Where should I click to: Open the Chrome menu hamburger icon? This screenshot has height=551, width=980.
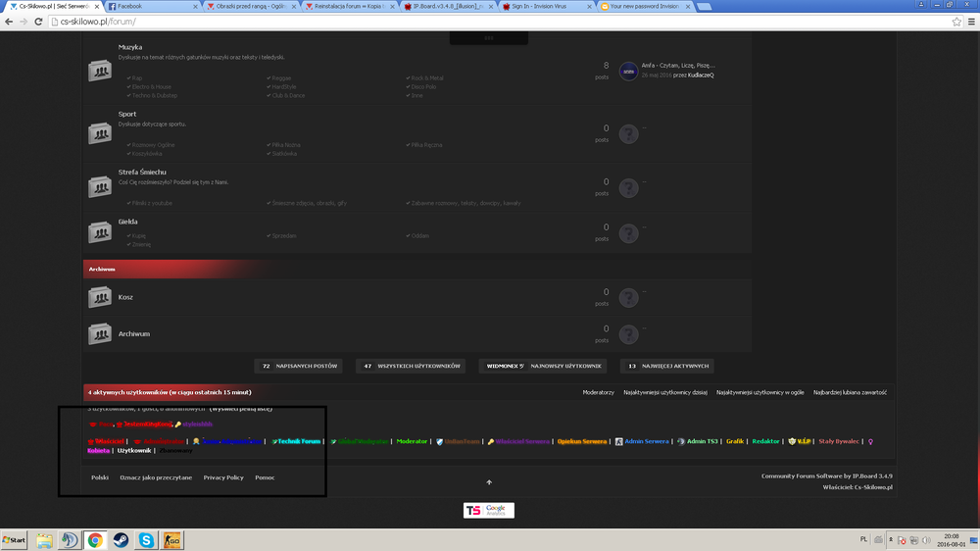(x=970, y=22)
